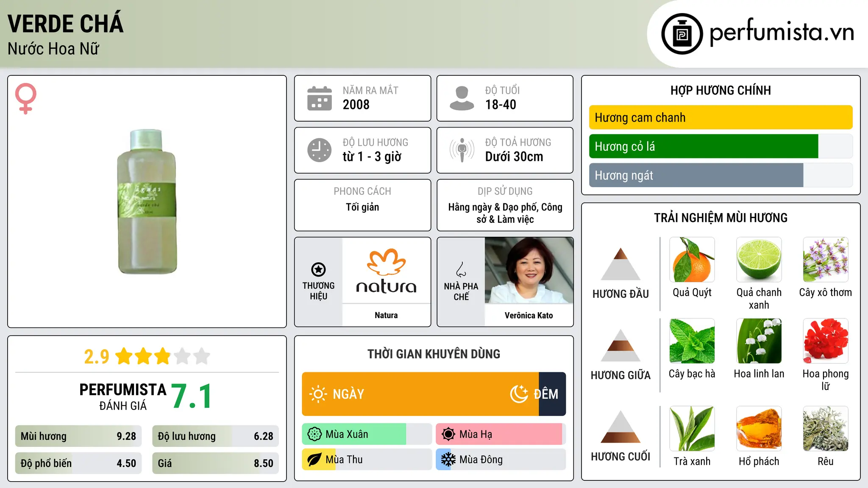Click the middle notes pyramid icon above Hương giữa
868x488 pixels.
(621, 345)
